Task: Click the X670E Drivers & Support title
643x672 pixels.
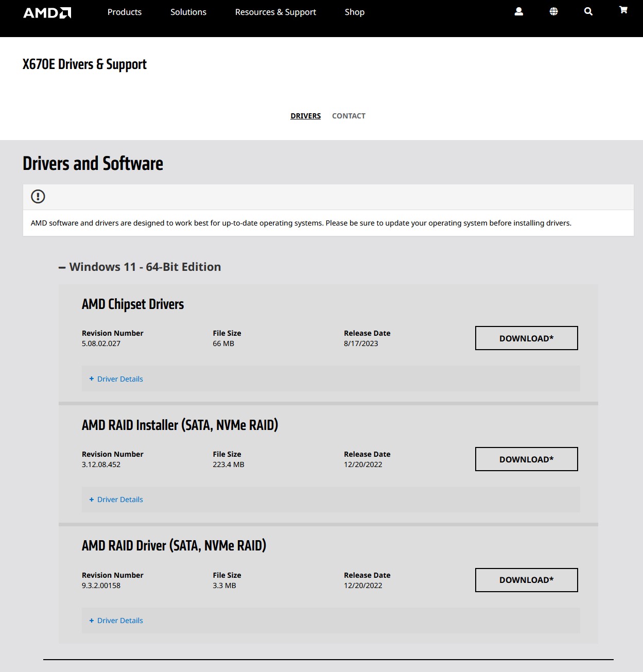Action: click(x=84, y=64)
